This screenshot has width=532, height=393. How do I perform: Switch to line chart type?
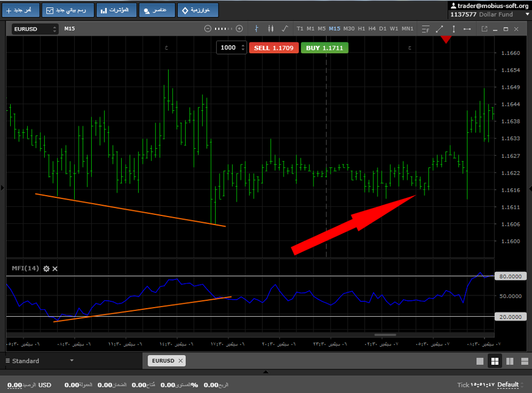(x=285, y=29)
